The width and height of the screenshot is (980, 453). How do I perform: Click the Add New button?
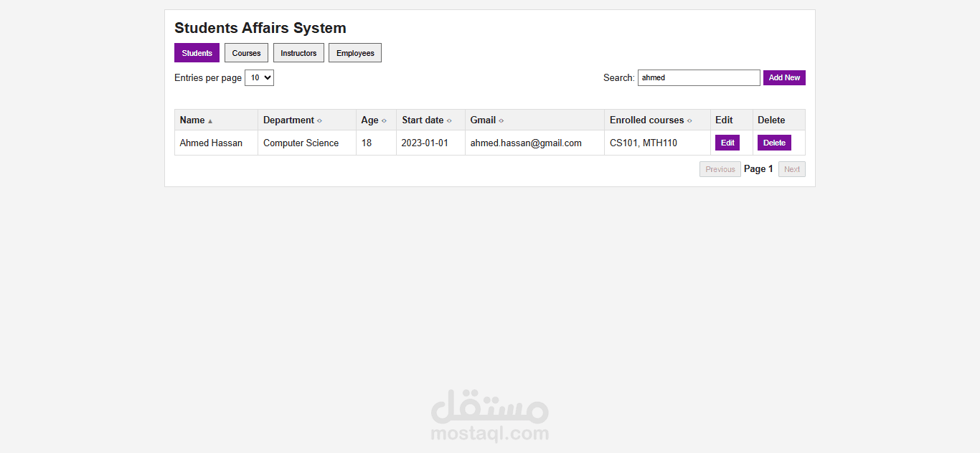point(784,77)
